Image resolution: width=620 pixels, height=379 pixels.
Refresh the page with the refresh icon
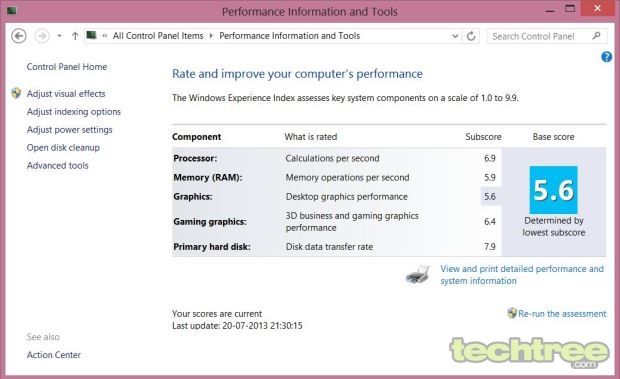471,36
